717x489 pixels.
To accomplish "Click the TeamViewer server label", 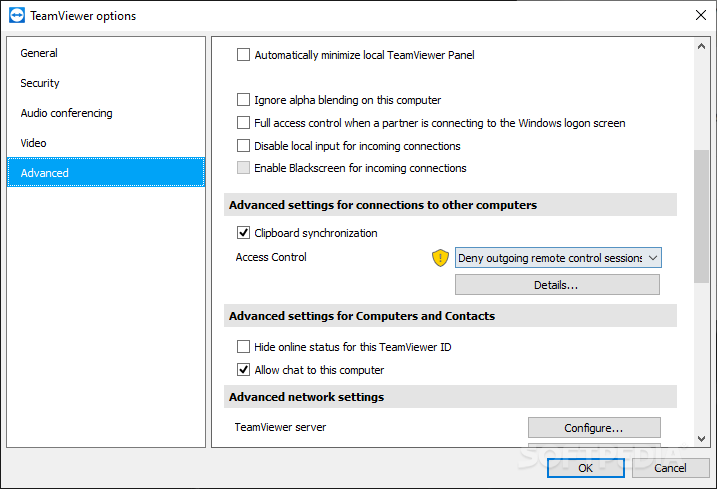I will click(x=280, y=427).
